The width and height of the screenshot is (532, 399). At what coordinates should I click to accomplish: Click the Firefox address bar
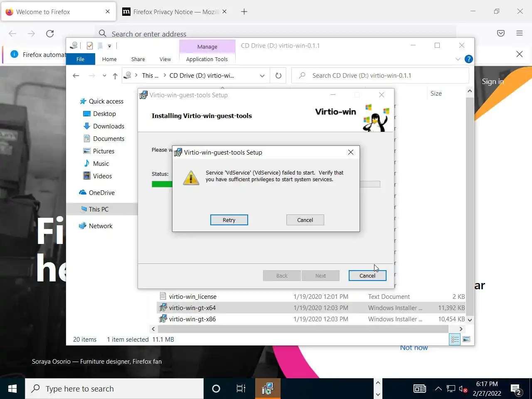[276, 34]
